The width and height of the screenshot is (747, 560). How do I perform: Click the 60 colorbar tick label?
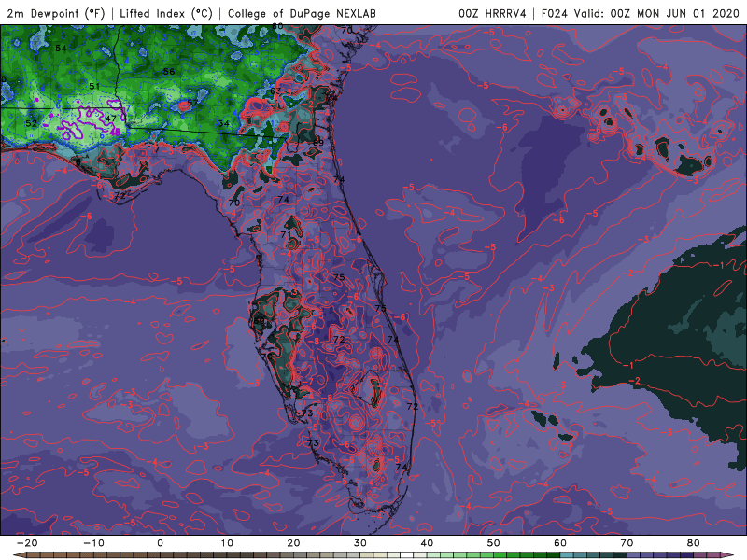[x=560, y=543]
